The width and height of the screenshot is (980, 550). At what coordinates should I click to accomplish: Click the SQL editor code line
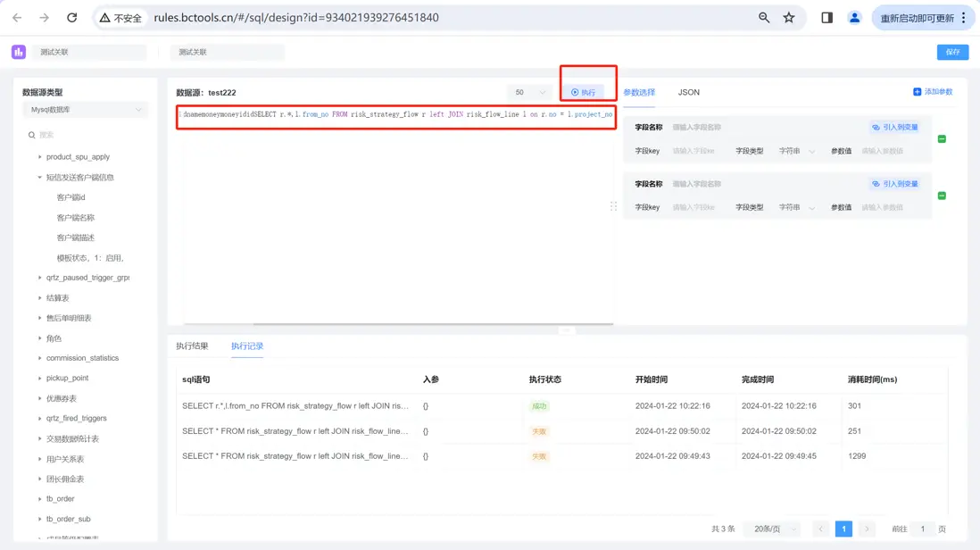[x=397, y=114]
